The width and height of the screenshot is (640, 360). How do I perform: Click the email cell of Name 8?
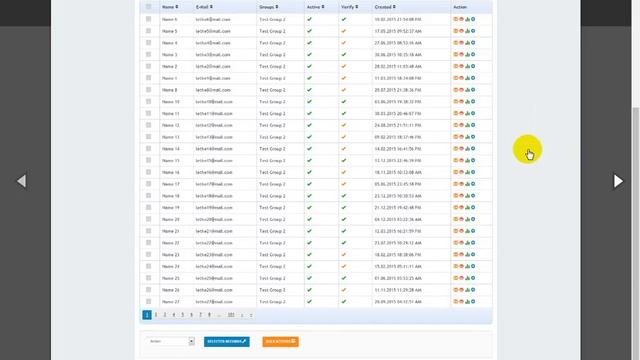tap(225, 90)
